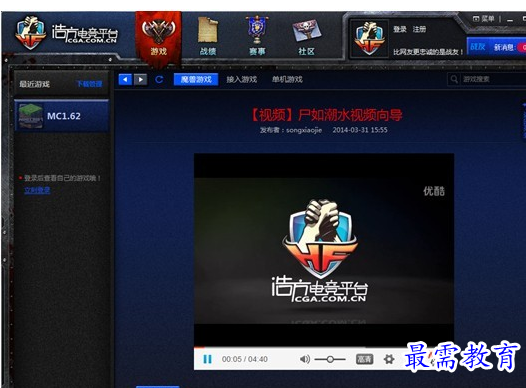Screen dimensions: 526x388
Task: Click the publisher name songxiaojie
Action: [x=304, y=130]
